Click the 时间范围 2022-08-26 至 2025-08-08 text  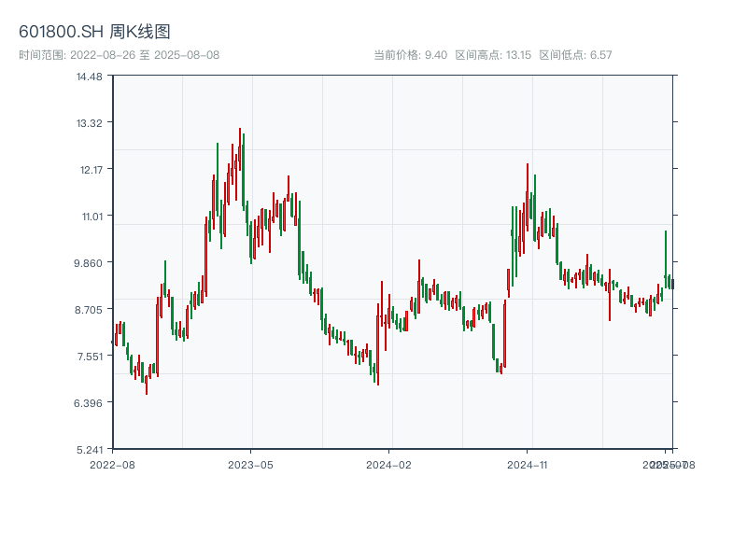(x=120, y=55)
